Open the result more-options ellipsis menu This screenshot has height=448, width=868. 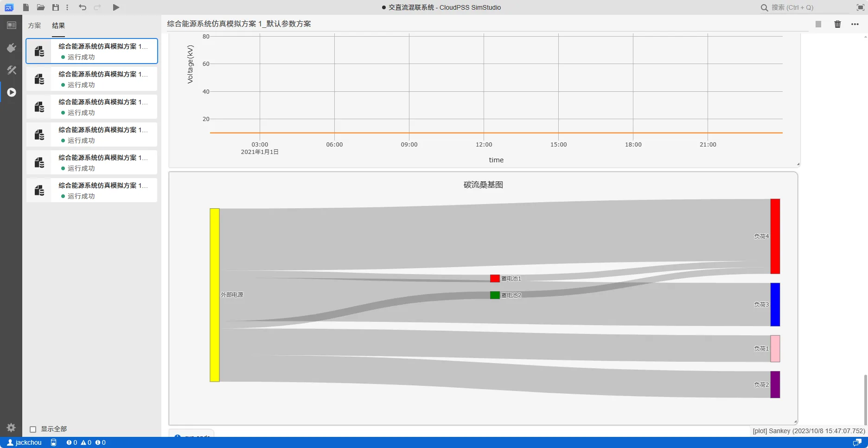855,24
